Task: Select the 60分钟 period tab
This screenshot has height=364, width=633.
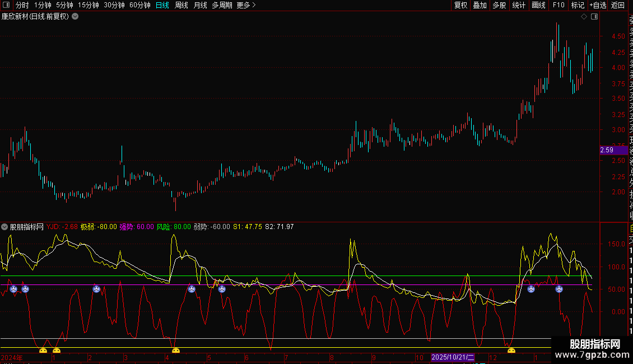Action: pos(140,5)
